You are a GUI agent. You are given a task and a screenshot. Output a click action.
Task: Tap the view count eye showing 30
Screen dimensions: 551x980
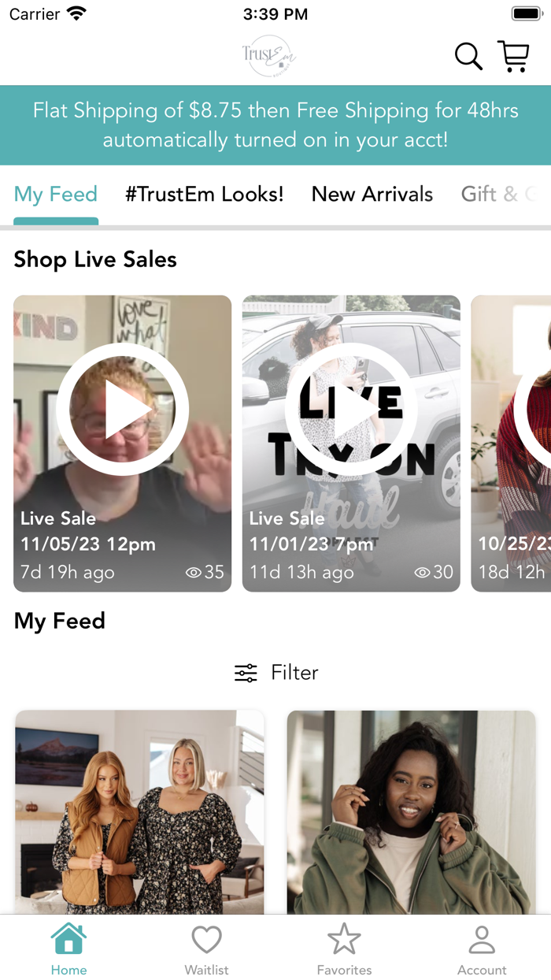pyautogui.click(x=423, y=573)
